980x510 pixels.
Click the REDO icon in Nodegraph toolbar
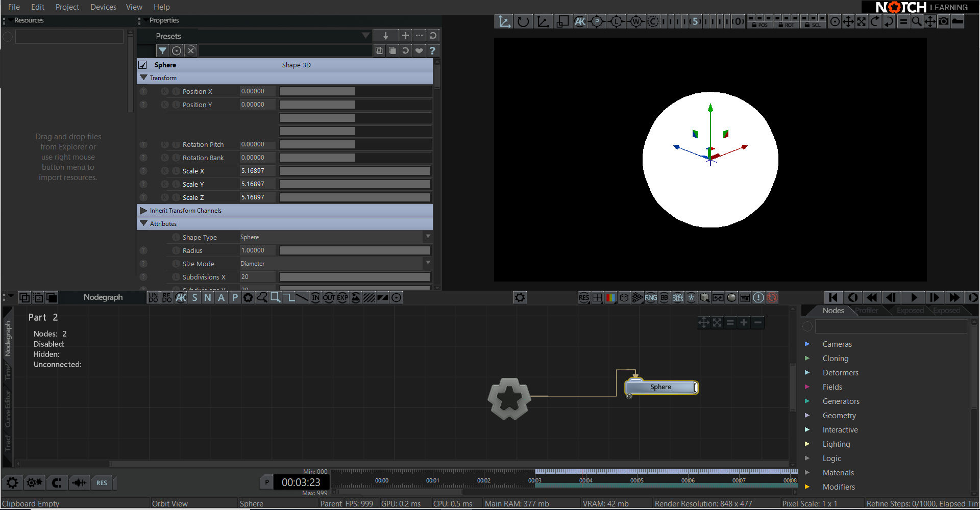click(167, 297)
